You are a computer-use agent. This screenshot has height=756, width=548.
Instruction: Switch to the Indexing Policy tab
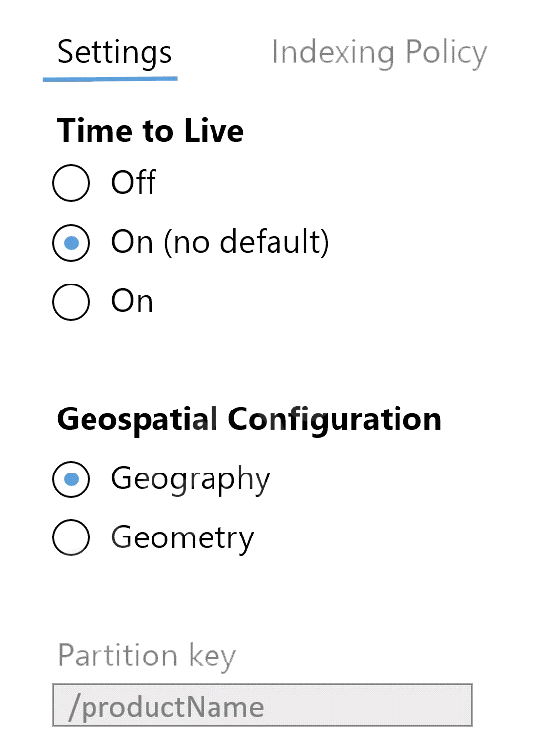coord(380,53)
